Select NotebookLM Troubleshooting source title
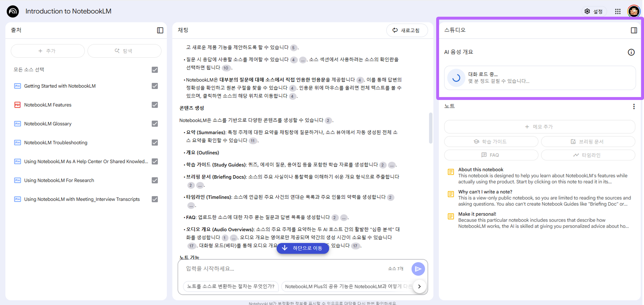644x305 pixels. (x=56, y=142)
